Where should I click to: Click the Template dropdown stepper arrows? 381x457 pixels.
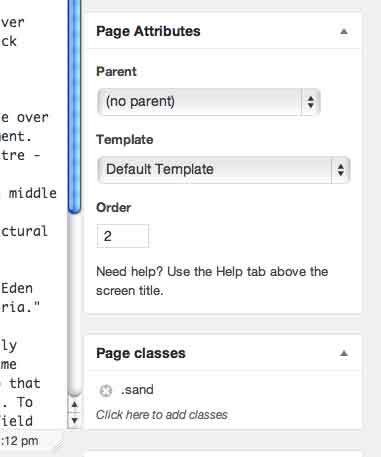(340, 170)
